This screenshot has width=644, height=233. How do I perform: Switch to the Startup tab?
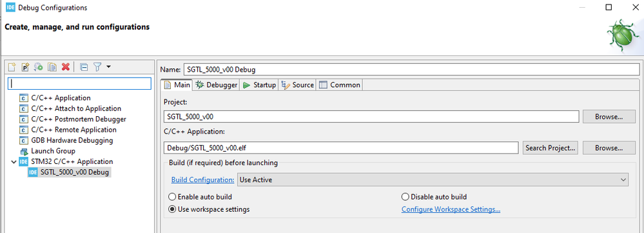click(x=259, y=85)
